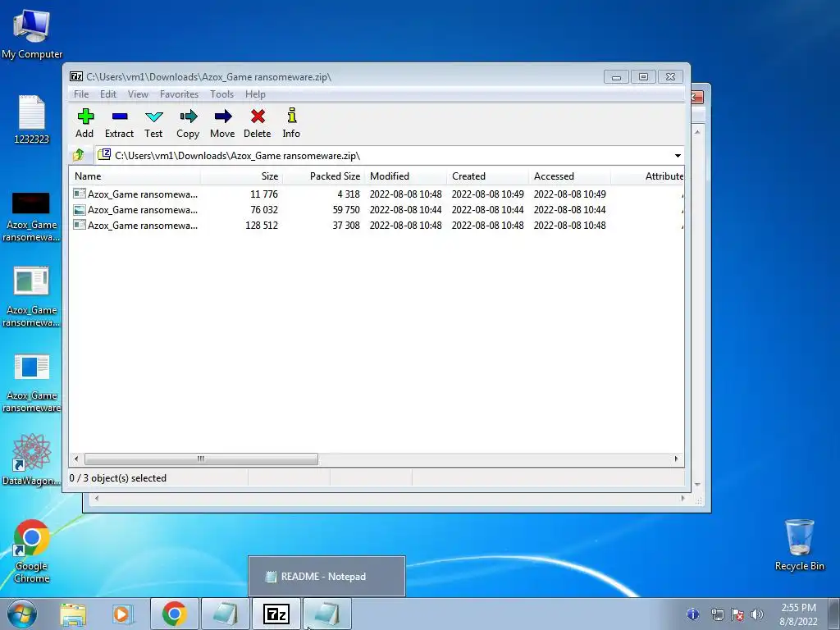
Task: Click the horizontal scrollbar thumb in file list
Action: click(x=201, y=459)
